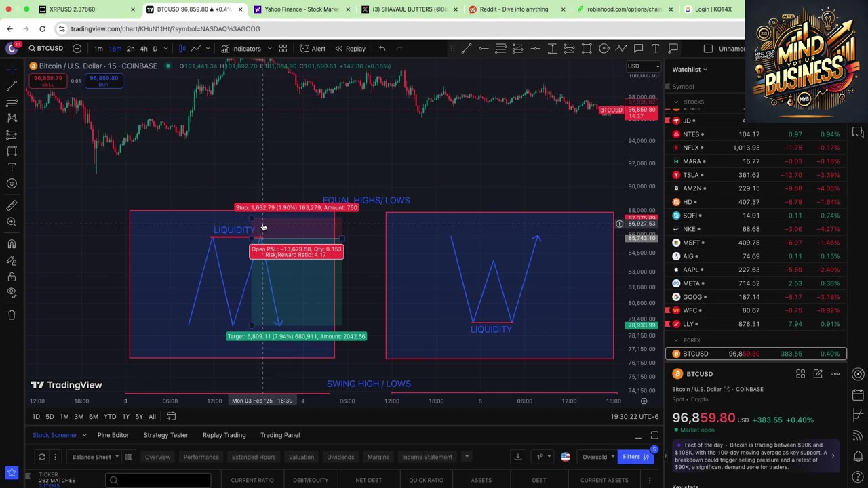
Task: Switch to the Yahoo Finance browser tab
Action: (300, 9)
